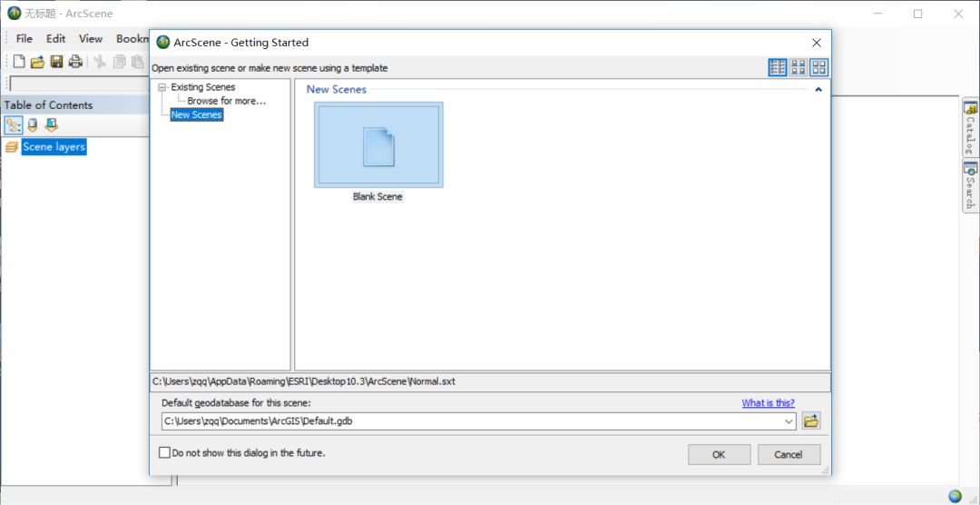
Task: Open the default geodatabase dropdown arrow
Action: pos(789,421)
